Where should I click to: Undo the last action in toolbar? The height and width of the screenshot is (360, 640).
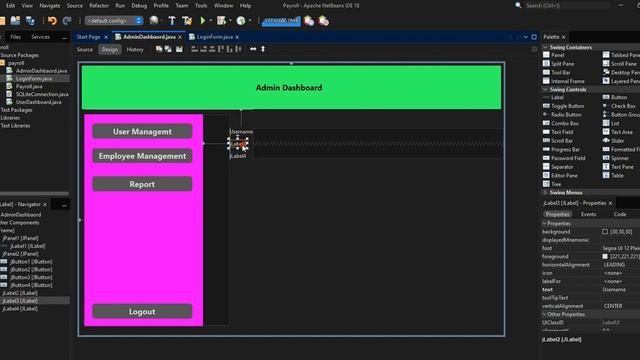coord(52,20)
